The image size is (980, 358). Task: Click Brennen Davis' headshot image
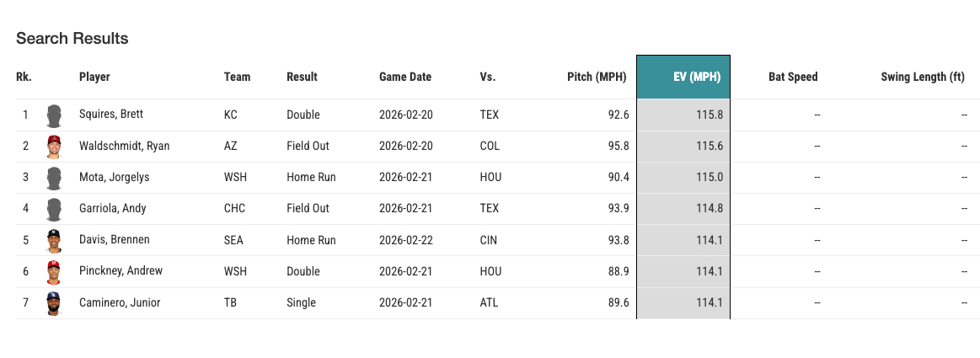(x=55, y=240)
